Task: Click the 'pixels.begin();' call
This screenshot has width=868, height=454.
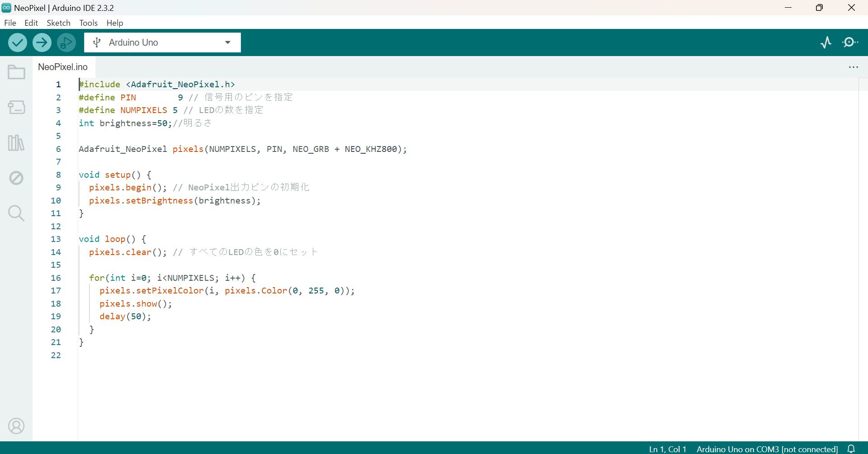Action: point(128,187)
